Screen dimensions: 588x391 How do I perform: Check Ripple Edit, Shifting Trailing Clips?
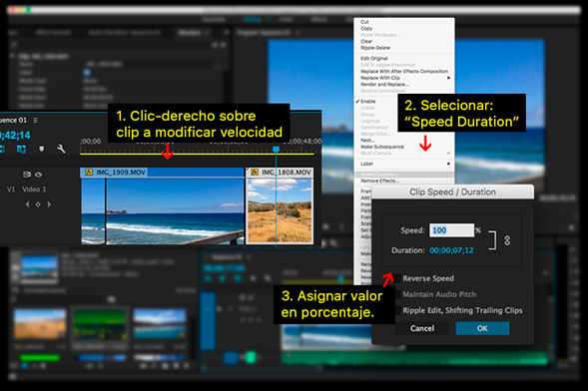point(397,310)
